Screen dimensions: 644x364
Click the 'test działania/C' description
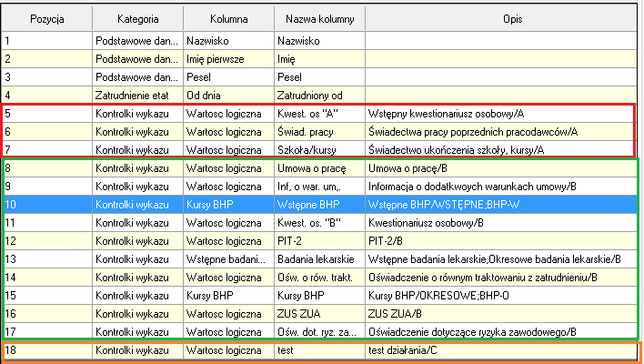point(501,350)
